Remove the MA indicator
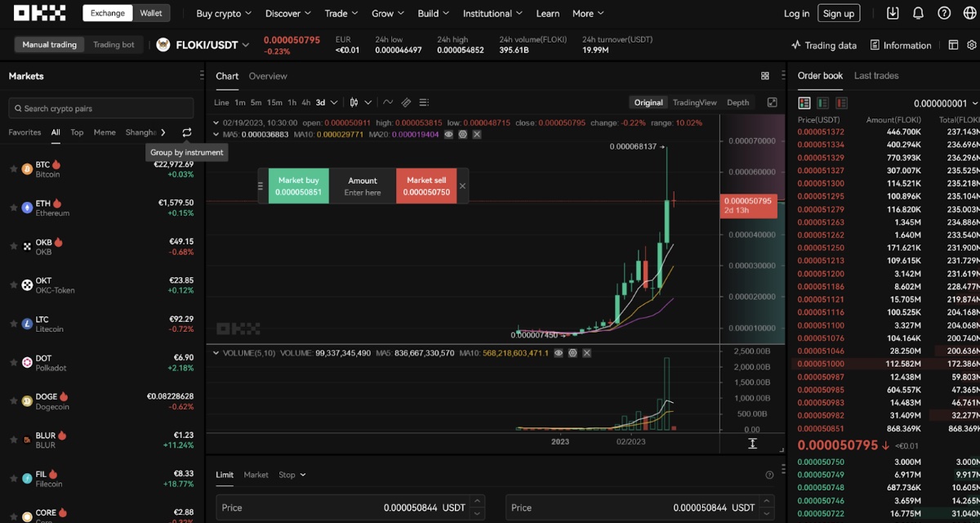This screenshot has height=523, width=980. [477, 134]
